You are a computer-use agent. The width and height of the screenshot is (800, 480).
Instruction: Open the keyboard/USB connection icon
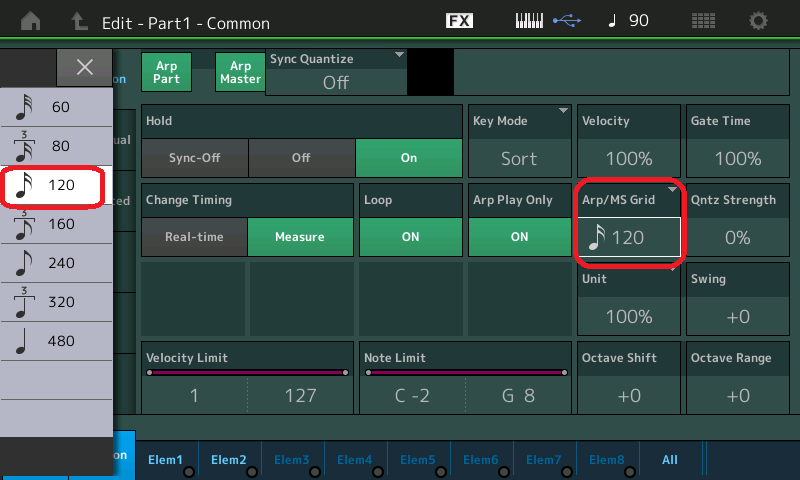tap(547, 21)
